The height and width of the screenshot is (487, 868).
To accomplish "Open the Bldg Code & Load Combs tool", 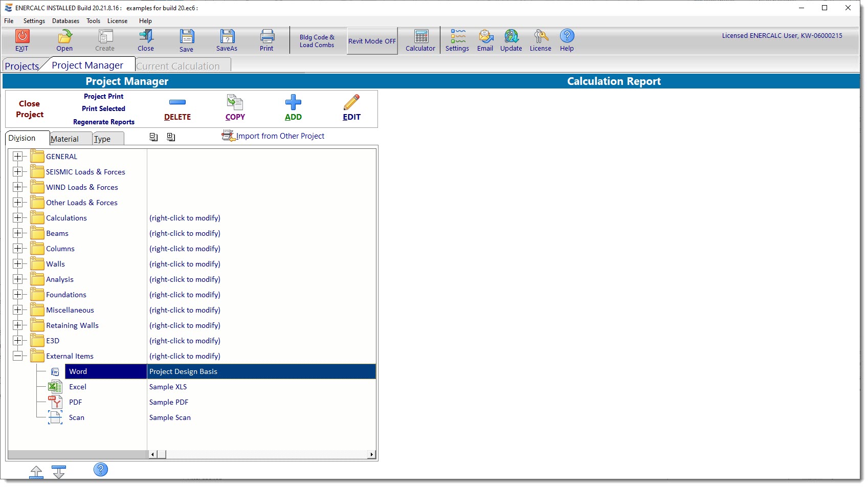I will click(x=317, y=41).
